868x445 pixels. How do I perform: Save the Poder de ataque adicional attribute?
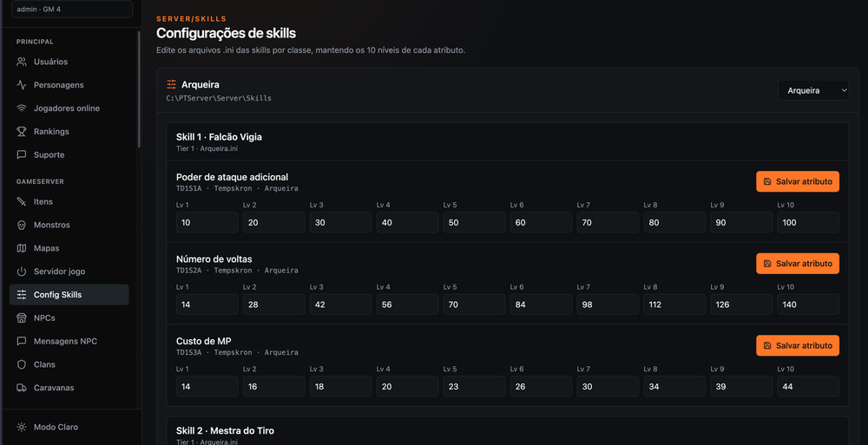(x=798, y=181)
